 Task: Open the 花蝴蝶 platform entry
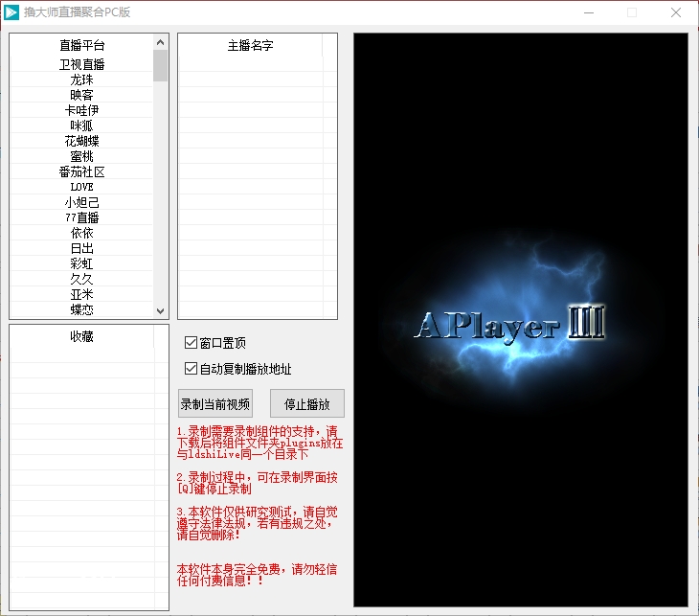click(81, 141)
